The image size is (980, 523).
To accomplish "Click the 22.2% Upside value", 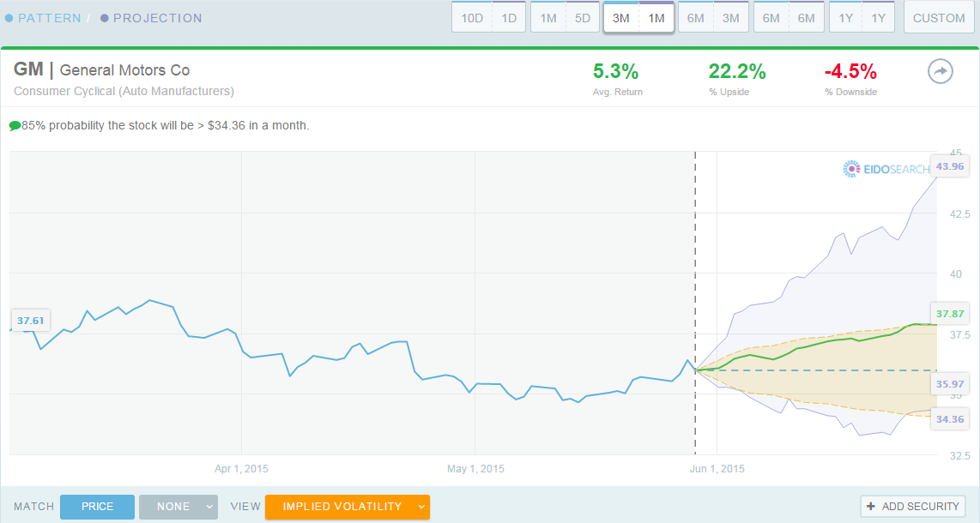I will click(737, 72).
